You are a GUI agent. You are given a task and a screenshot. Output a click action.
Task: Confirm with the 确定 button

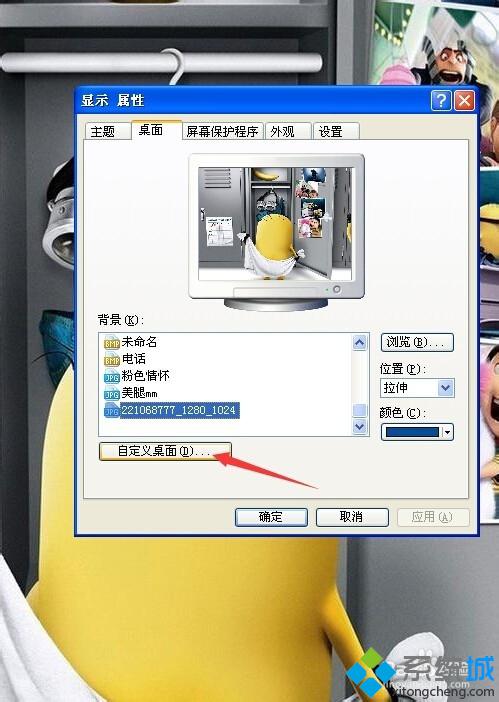pos(271,517)
